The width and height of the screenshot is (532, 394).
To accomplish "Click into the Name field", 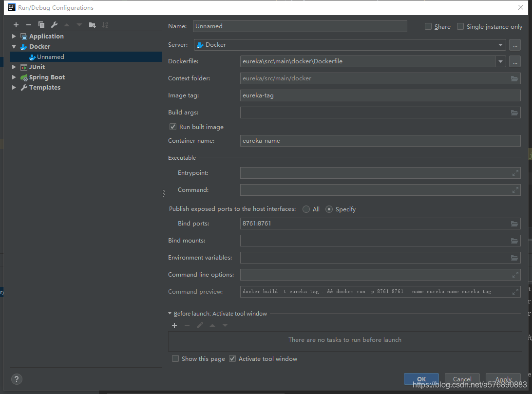I will pyautogui.click(x=300, y=26).
